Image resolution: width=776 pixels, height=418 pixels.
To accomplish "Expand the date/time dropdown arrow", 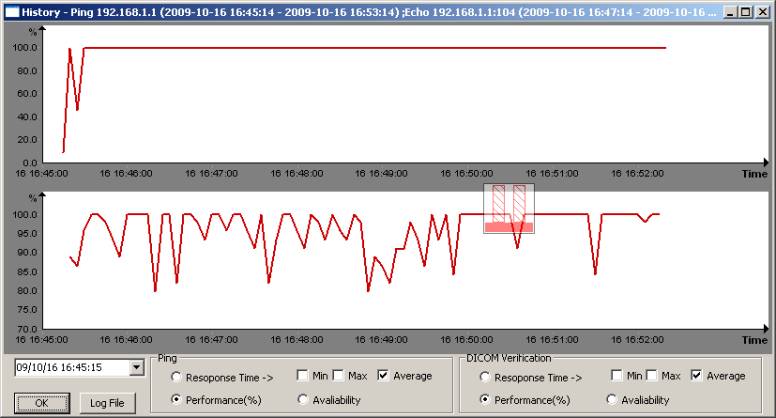I will (x=136, y=368).
